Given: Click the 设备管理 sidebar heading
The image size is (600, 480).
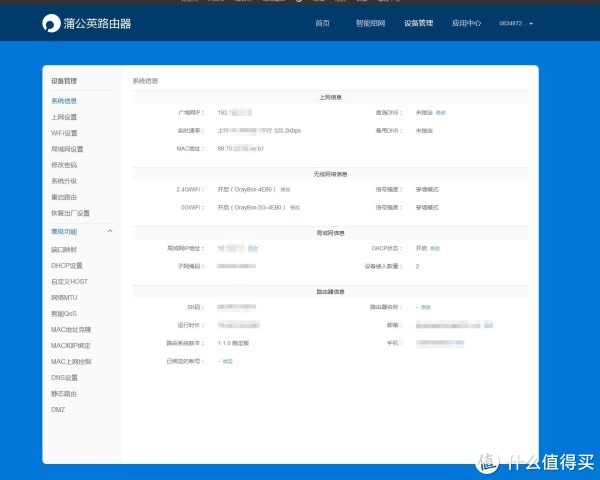Looking at the screenshot, I should click(64, 81).
